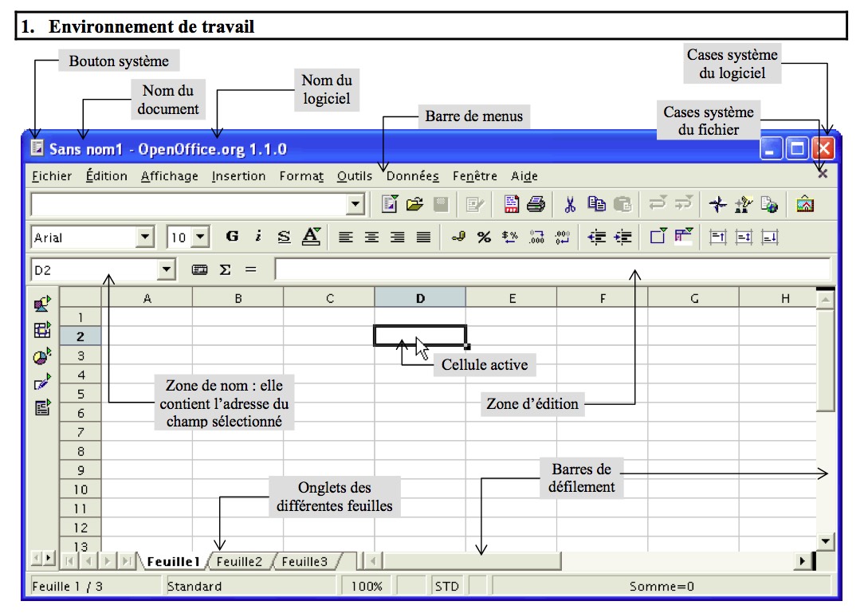This screenshot has width=868, height=613.
Task: Open the Hyperlink dialog icon
Action: [769, 204]
